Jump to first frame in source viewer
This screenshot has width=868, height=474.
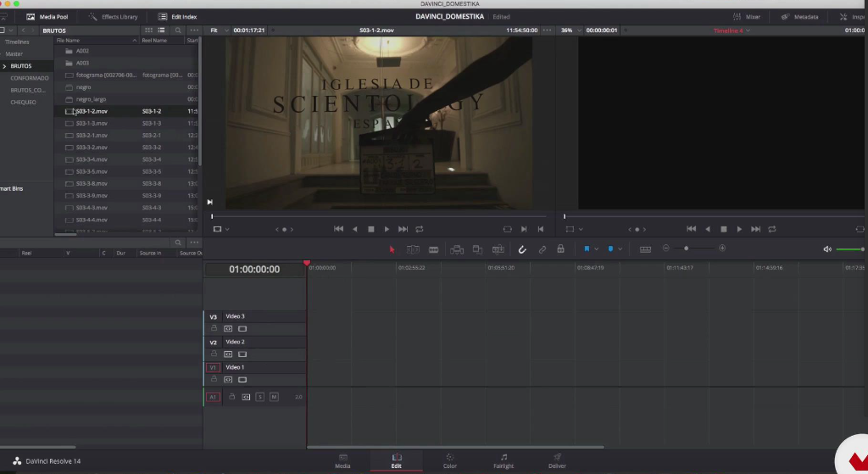pos(339,229)
